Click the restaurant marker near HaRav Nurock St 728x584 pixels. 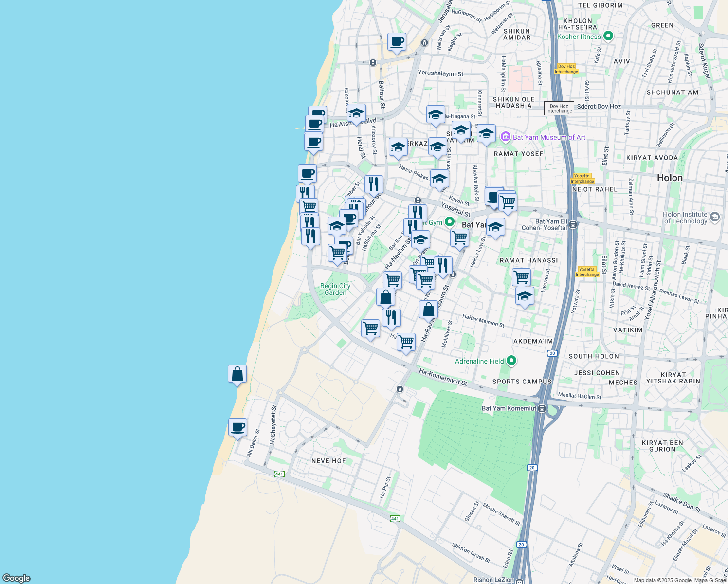pyautogui.click(x=443, y=265)
